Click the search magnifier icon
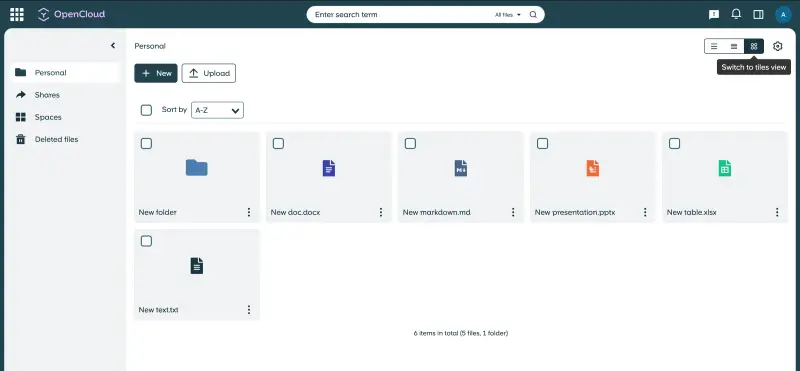The width and height of the screenshot is (800, 371). coord(533,15)
